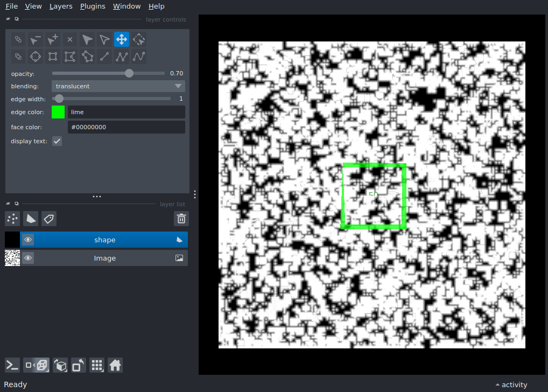The width and height of the screenshot is (548, 392).
Task: Open the Layers menu
Action: point(60,6)
